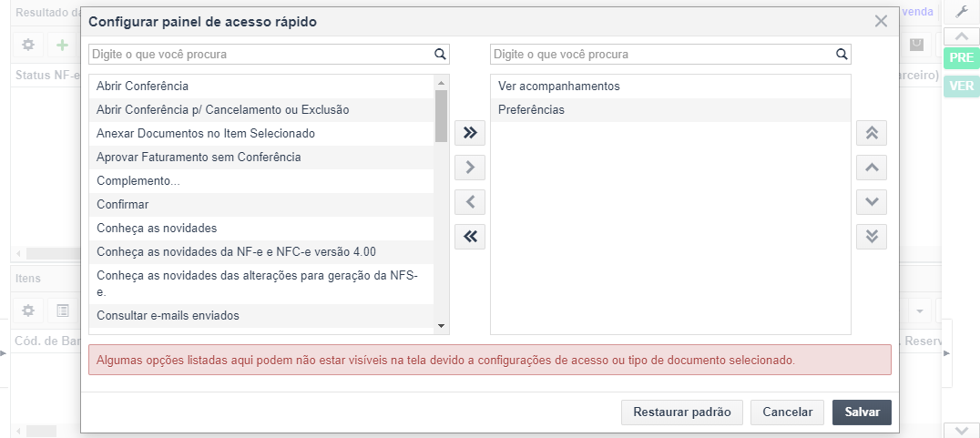Click the move selected left arrow button
The height and width of the screenshot is (438, 980).
[x=470, y=202]
